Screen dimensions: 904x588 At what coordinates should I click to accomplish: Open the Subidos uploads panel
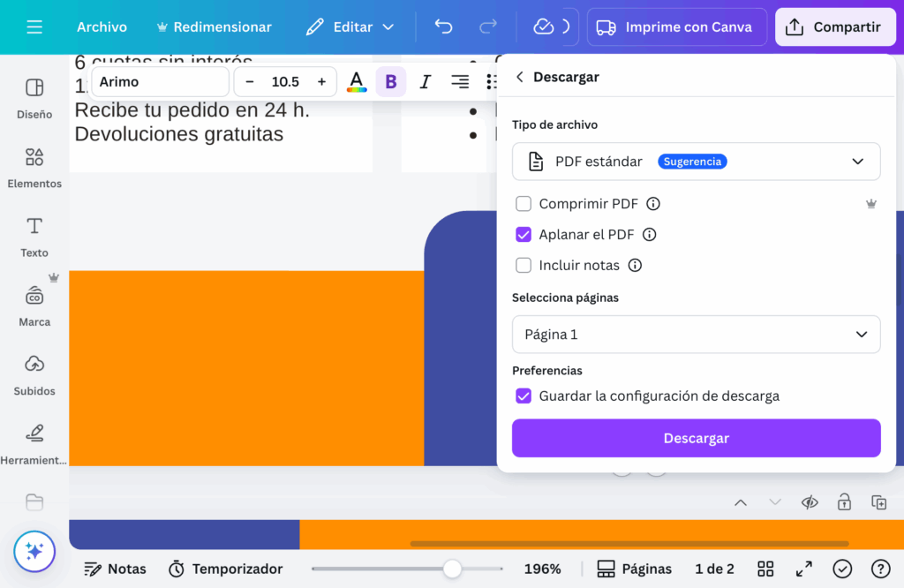34,374
